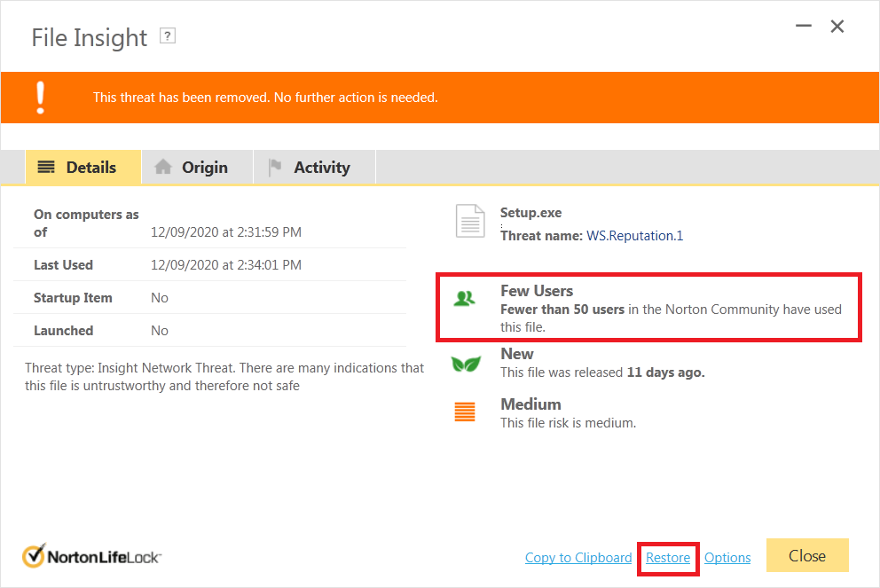Click the yellow Close button
This screenshot has width=880, height=588.
(807, 555)
